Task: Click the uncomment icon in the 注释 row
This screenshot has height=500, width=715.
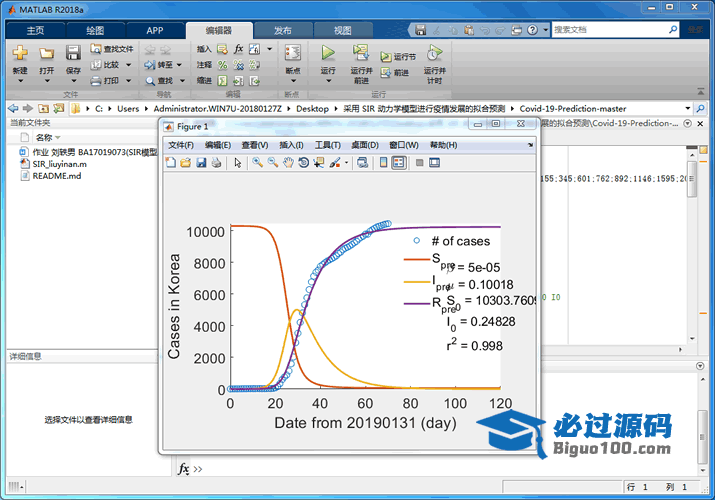Action: [x=238, y=65]
